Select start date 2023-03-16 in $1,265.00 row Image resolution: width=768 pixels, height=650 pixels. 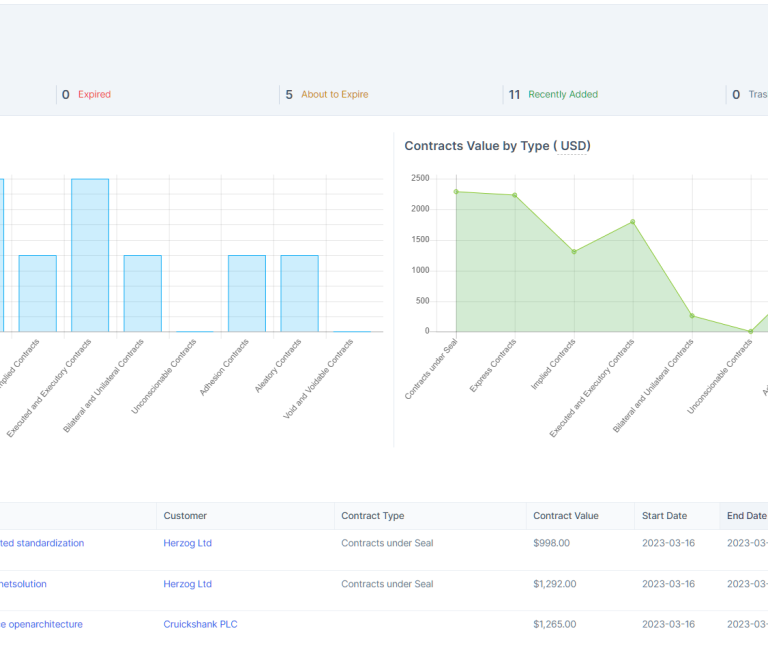[x=668, y=624]
